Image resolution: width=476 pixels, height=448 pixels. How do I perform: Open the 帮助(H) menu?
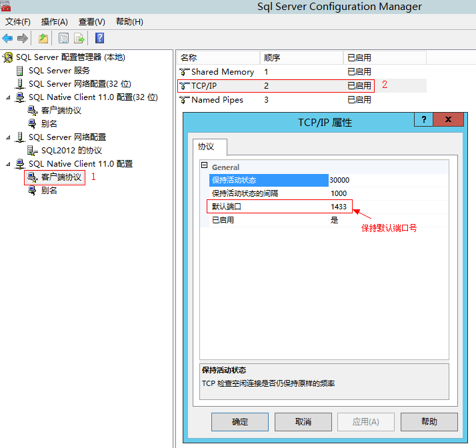(129, 22)
